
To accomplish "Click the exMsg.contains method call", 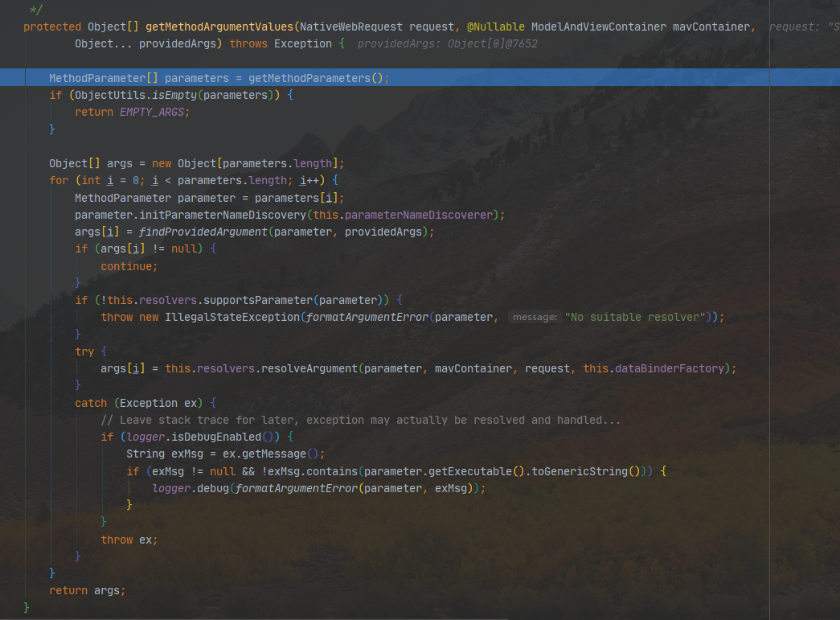I will (x=313, y=471).
